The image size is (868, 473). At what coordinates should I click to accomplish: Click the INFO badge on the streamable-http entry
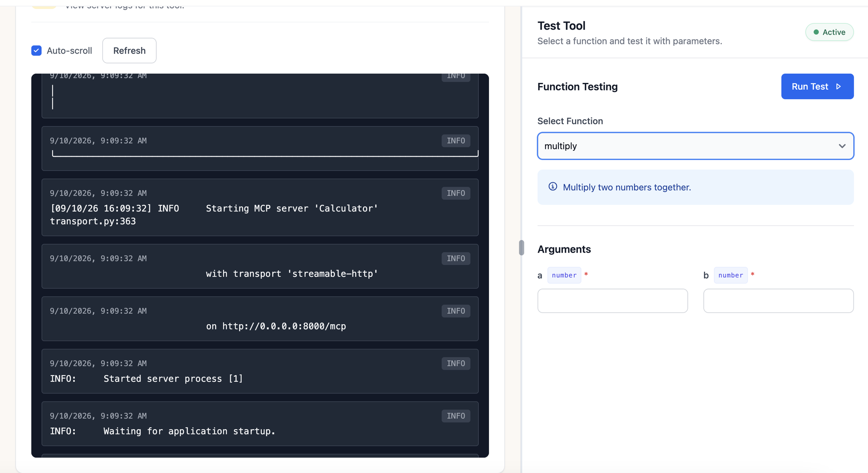pos(456,258)
